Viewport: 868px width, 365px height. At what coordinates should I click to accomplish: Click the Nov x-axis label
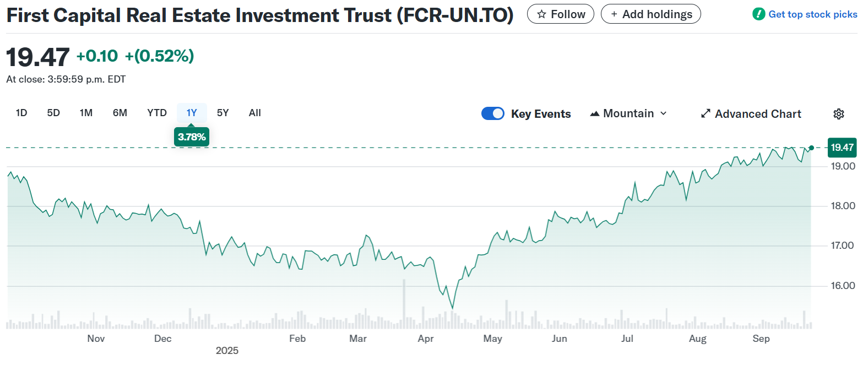pyautogui.click(x=96, y=339)
